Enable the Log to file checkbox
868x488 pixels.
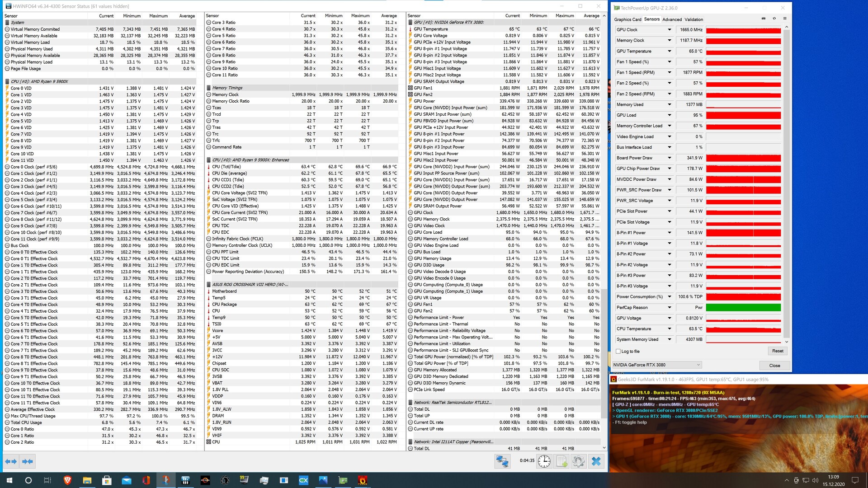click(x=618, y=351)
